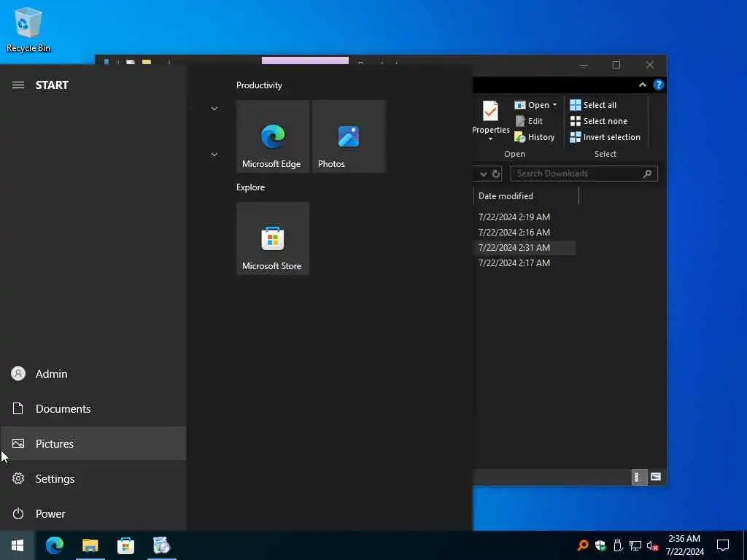The height and width of the screenshot is (560, 747).
Task: Expand the second collapsed app group chevron
Action: (x=214, y=155)
